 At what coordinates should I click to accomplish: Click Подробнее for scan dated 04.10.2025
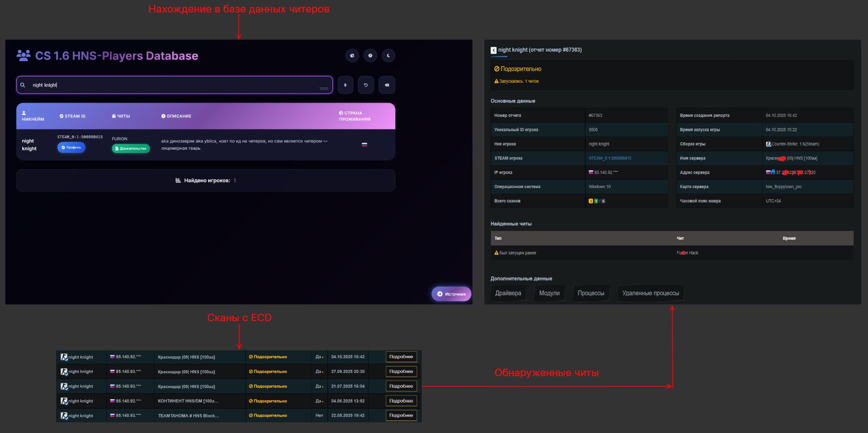pyautogui.click(x=401, y=357)
